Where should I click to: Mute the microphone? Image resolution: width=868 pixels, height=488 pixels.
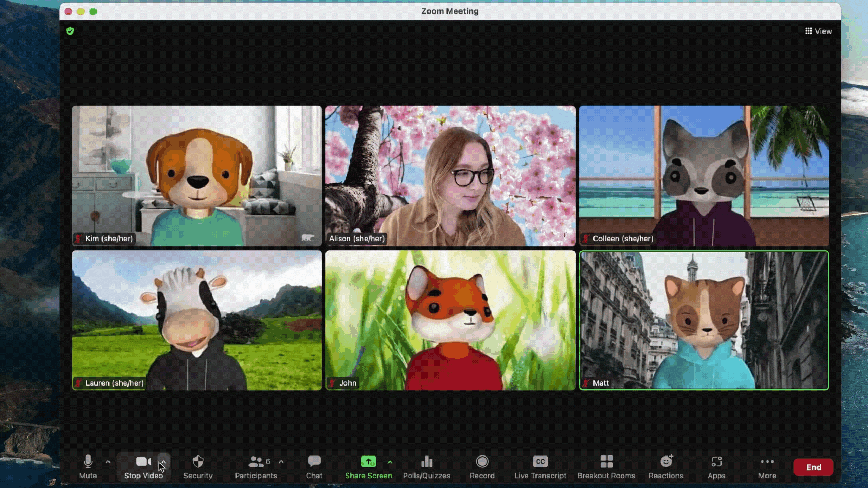click(x=88, y=467)
